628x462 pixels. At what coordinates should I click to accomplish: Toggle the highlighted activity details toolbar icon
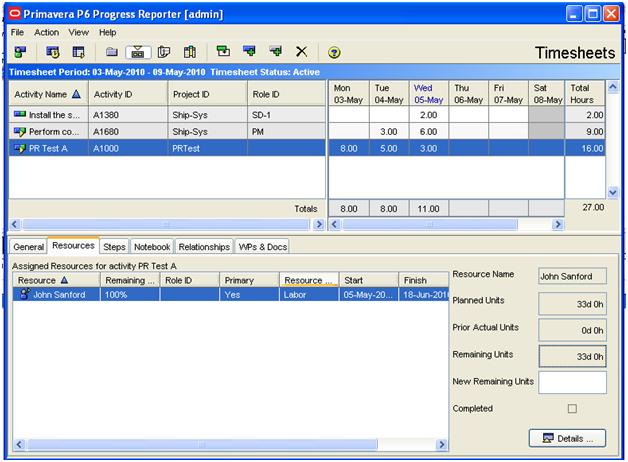[x=138, y=52]
